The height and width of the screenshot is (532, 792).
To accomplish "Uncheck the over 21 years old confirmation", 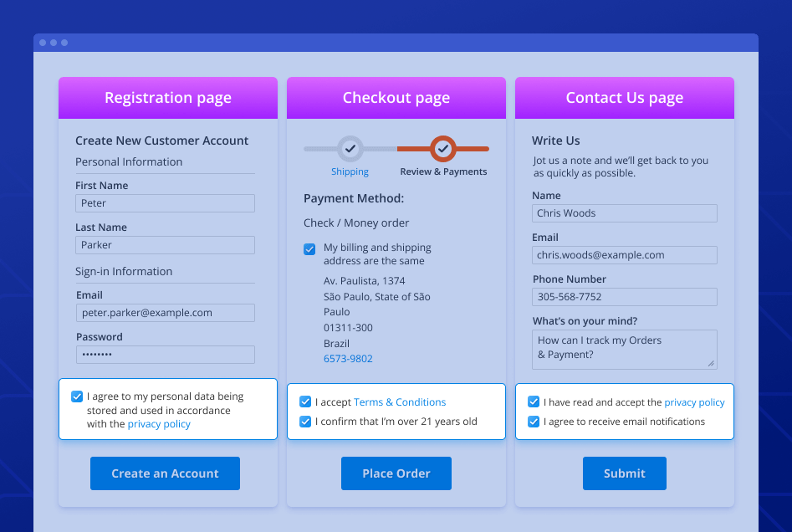I will click(x=305, y=422).
